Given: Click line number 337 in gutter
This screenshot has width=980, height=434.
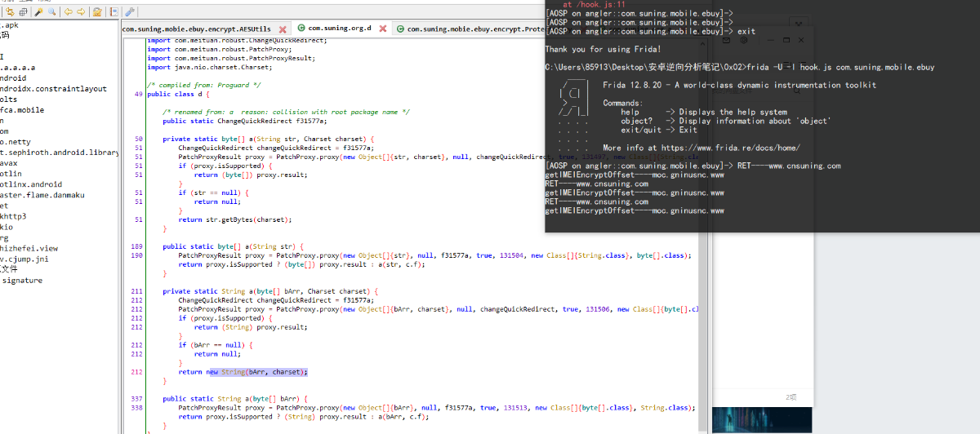Looking at the screenshot, I should click(x=137, y=399).
